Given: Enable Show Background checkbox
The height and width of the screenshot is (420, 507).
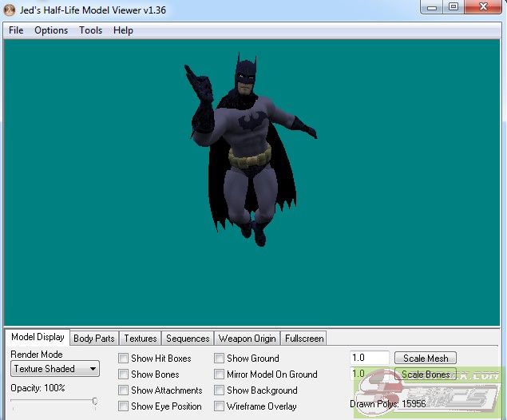Looking at the screenshot, I should click(x=219, y=390).
